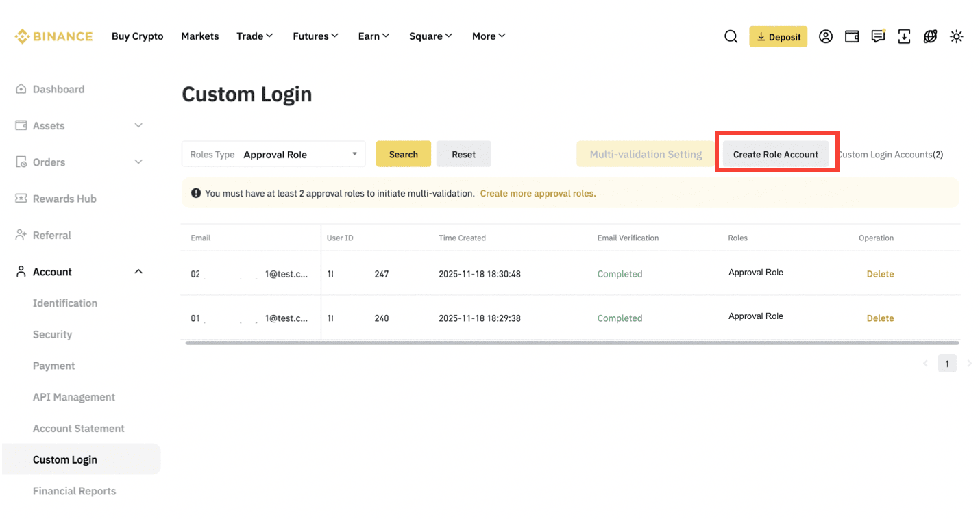980x519 pixels.
Task: Go to Buy Crypto
Action: coord(137,36)
